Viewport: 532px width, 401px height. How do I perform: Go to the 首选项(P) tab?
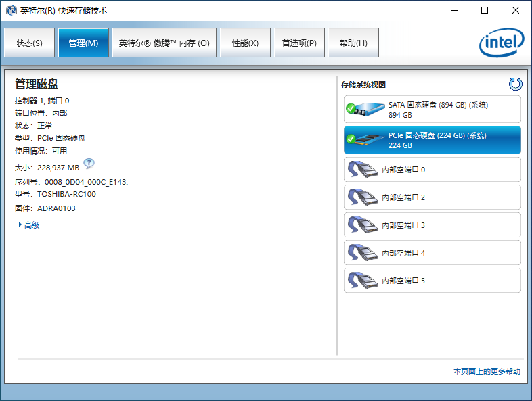click(299, 43)
